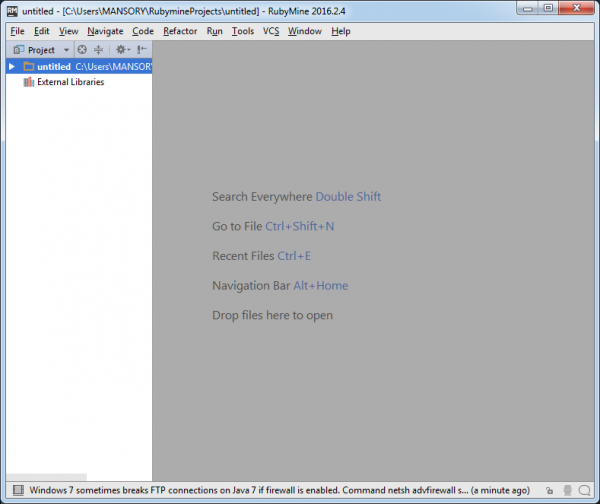Open the Code menu
This screenshot has height=504, width=600.
(143, 31)
